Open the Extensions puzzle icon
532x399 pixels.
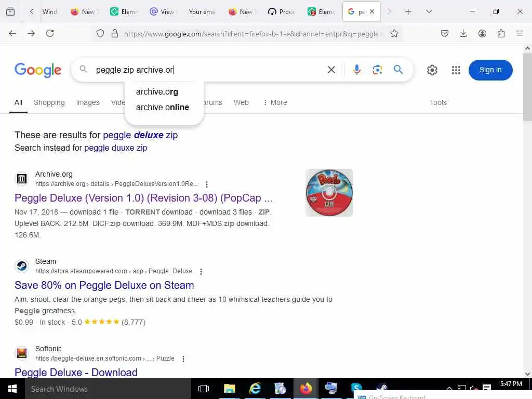point(501,33)
